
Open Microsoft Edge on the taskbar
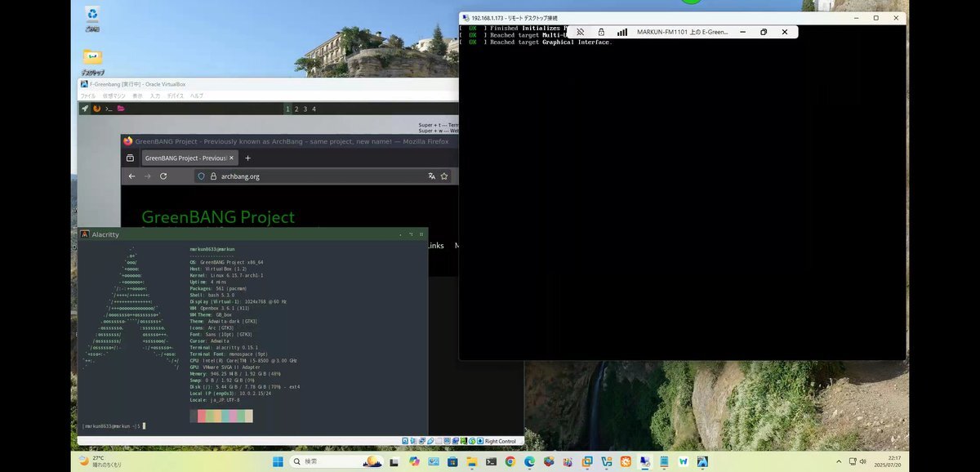(x=529, y=461)
